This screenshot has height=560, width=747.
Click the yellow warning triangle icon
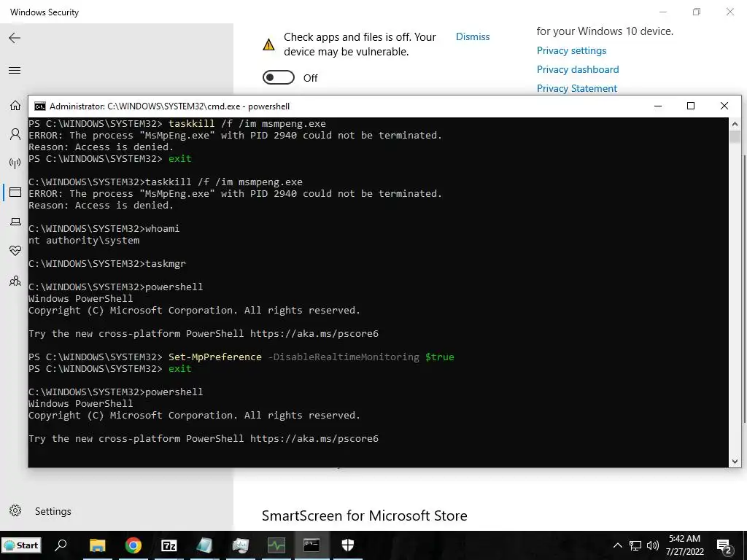pyautogui.click(x=268, y=44)
